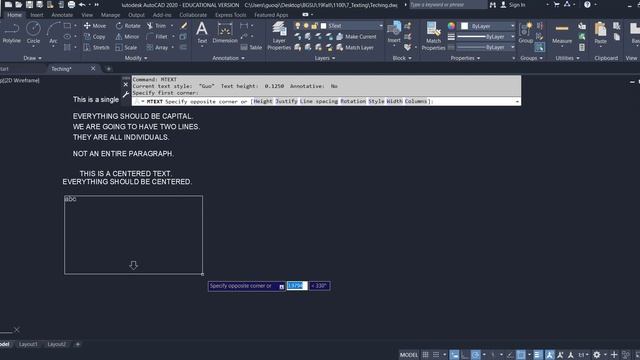The image size is (640, 360).
Task: Click the object color wheel swatch
Action: (x=451, y=26)
